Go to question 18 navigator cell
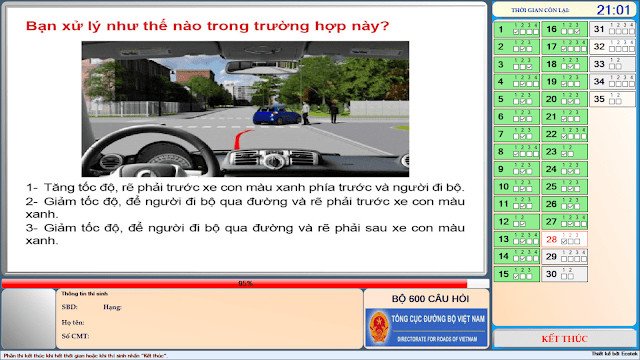 564,64
